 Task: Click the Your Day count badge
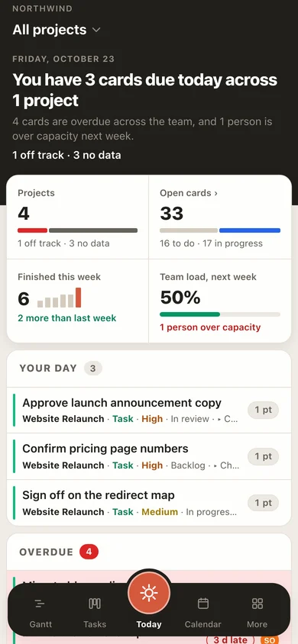[x=93, y=369]
